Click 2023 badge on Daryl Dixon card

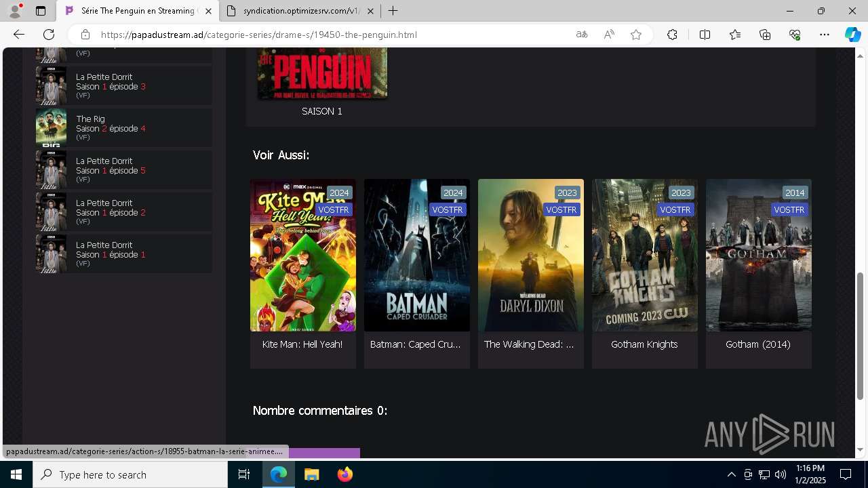coord(567,193)
